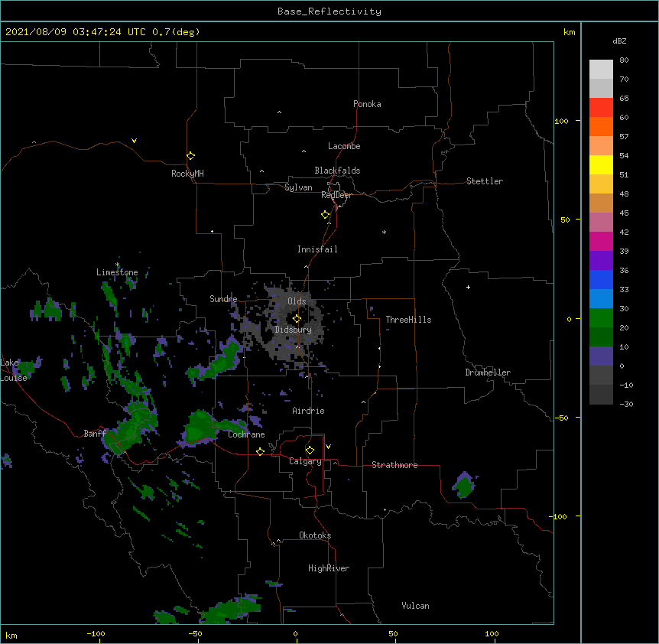The image size is (659, 644).
Task: Select the Banff label
Action: pyautogui.click(x=95, y=434)
